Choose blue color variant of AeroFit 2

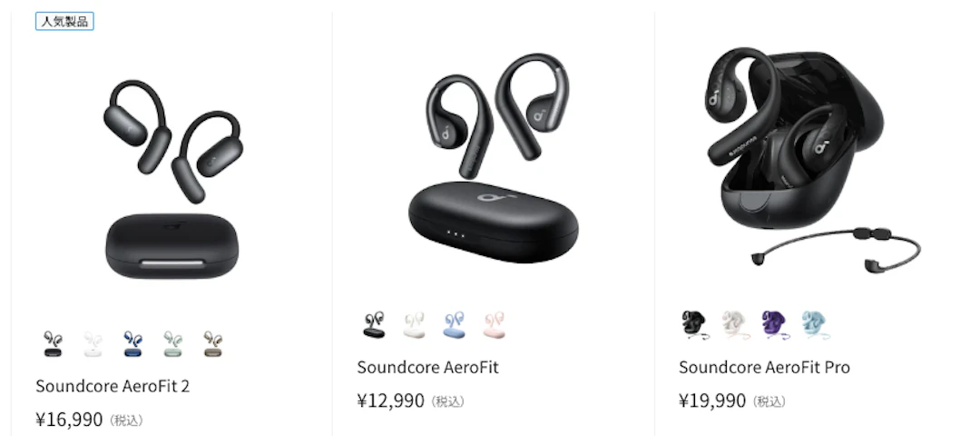pyautogui.click(x=133, y=344)
